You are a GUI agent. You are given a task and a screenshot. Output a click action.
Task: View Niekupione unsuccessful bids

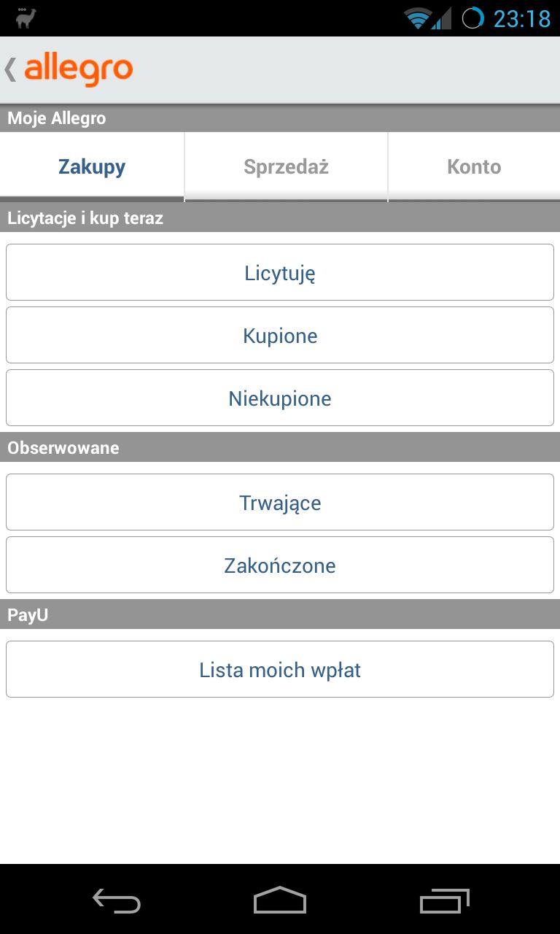click(x=280, y=398)
